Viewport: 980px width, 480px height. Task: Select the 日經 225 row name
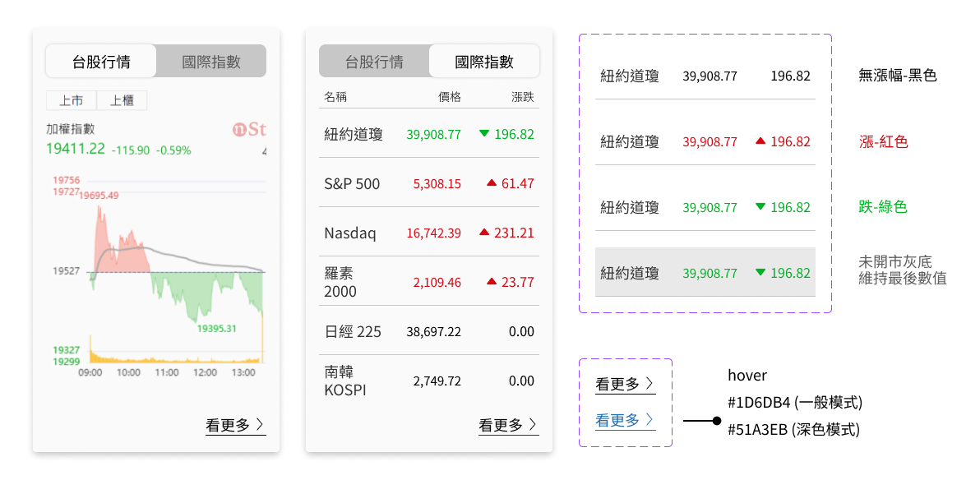point(353,332)
